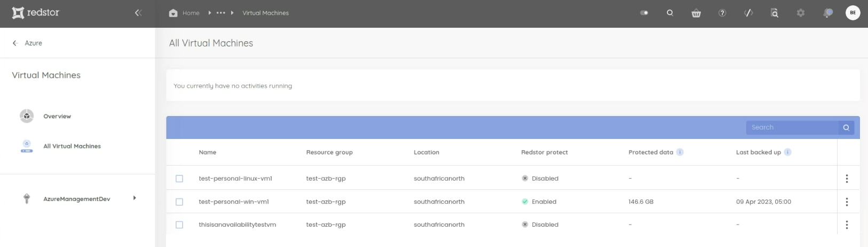Click southafricanorth for test-personal-win-vm1
This screenshot has height=247, width=868.
click(439, 202)
